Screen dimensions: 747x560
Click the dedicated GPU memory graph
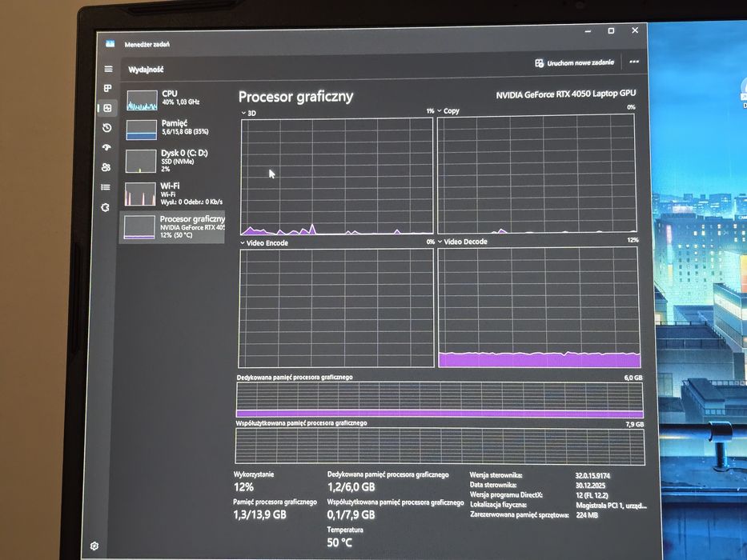tap(440, 400)
